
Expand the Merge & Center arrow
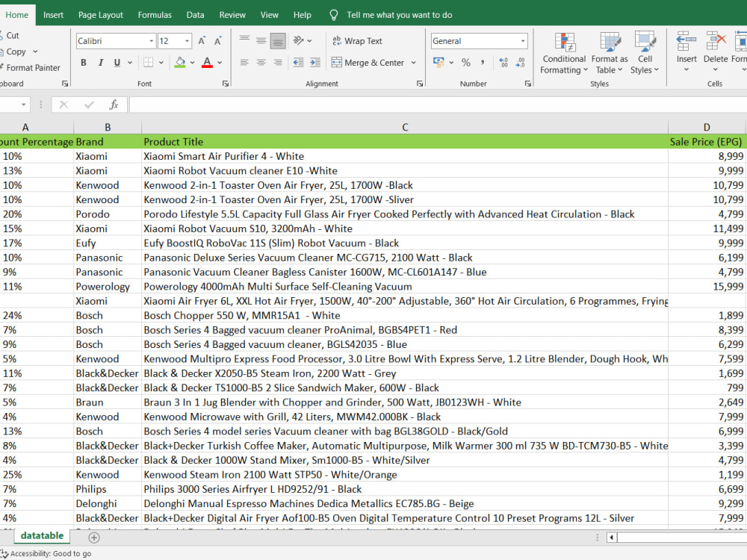[x=414, y=63]
